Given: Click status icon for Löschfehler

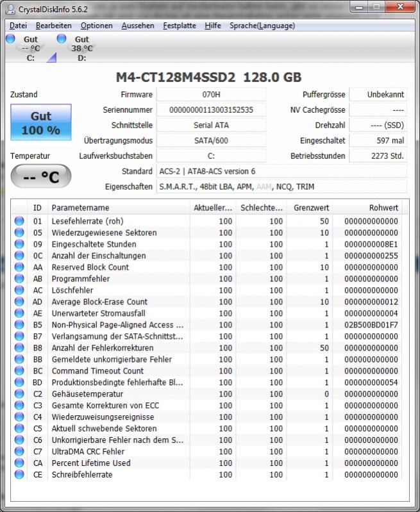Looking at the screenshot, I should [19, 290].
